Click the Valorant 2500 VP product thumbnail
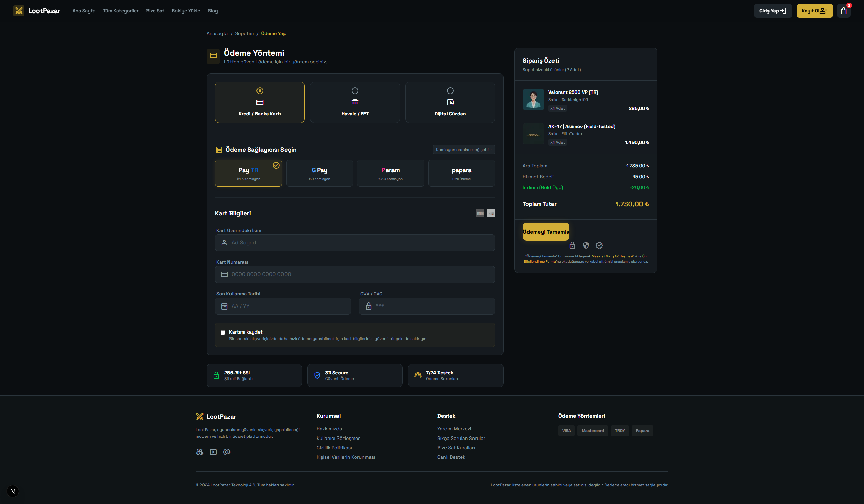The image size is (864, 504). pos(533,100)
